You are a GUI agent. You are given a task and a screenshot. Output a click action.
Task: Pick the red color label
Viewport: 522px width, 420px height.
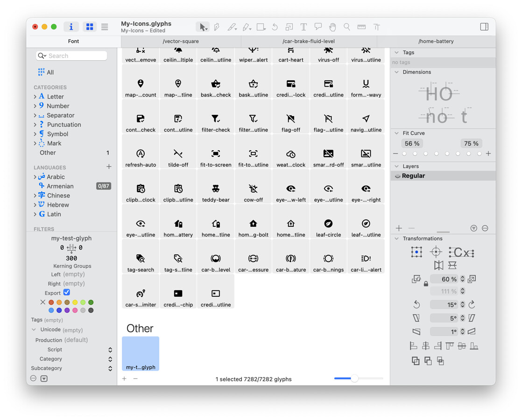click(x=51, y=302)
